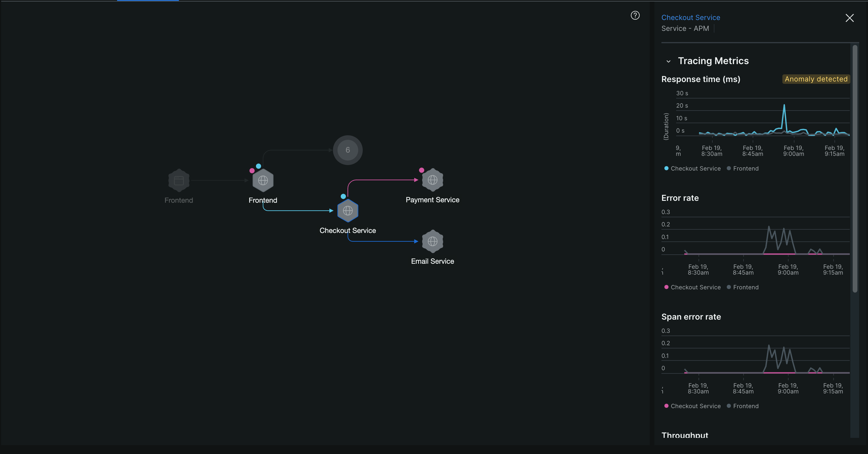This screenshot has width=868, height=454.
Task: Click the Email Service node label
Action: click(432, 261)
